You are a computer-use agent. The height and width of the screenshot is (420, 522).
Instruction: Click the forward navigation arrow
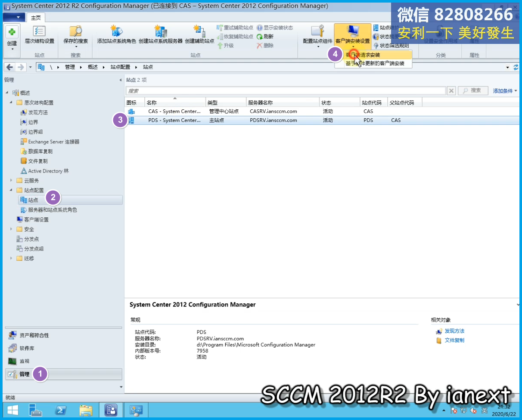pos(20,67)
